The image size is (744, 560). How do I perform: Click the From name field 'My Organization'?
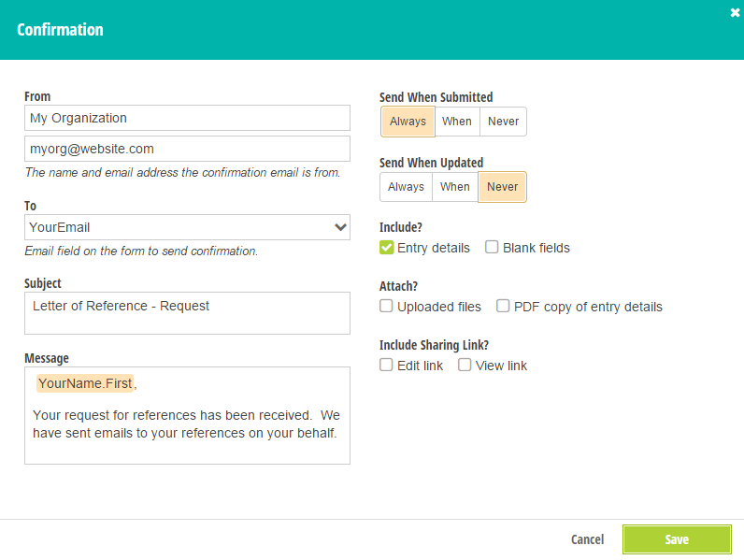click(x=187, y=118)
